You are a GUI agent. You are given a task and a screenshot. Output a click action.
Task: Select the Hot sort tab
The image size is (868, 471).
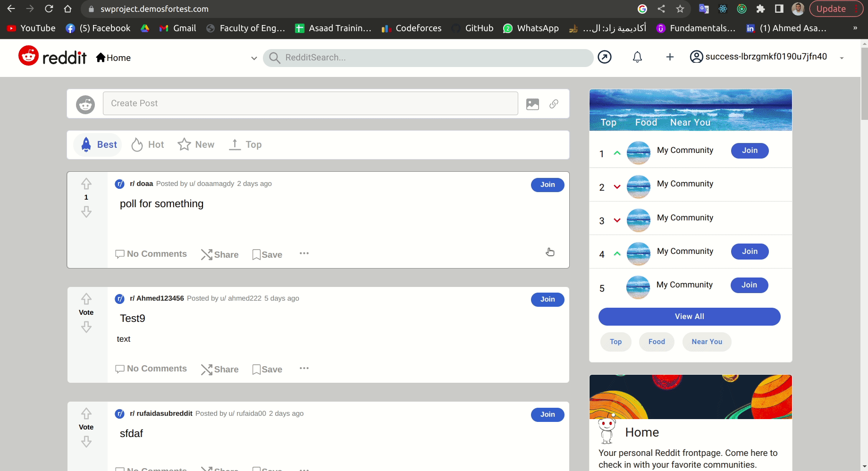coord(147,145)
